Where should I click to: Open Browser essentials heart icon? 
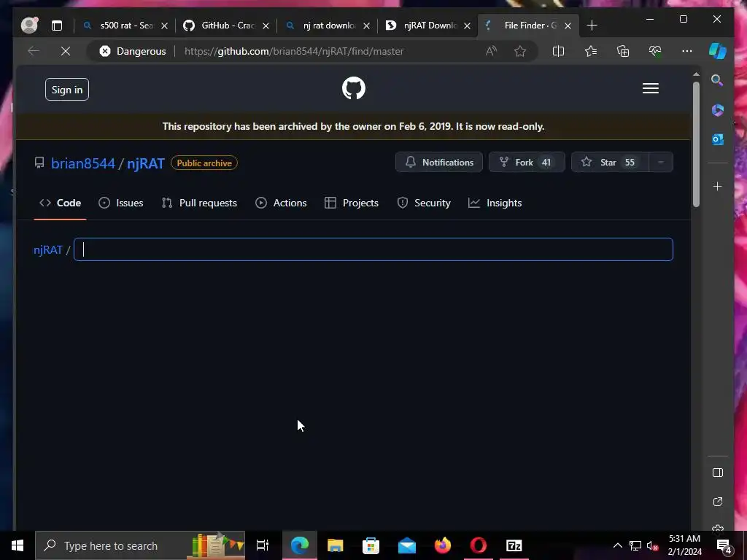[x=655, y=51]
